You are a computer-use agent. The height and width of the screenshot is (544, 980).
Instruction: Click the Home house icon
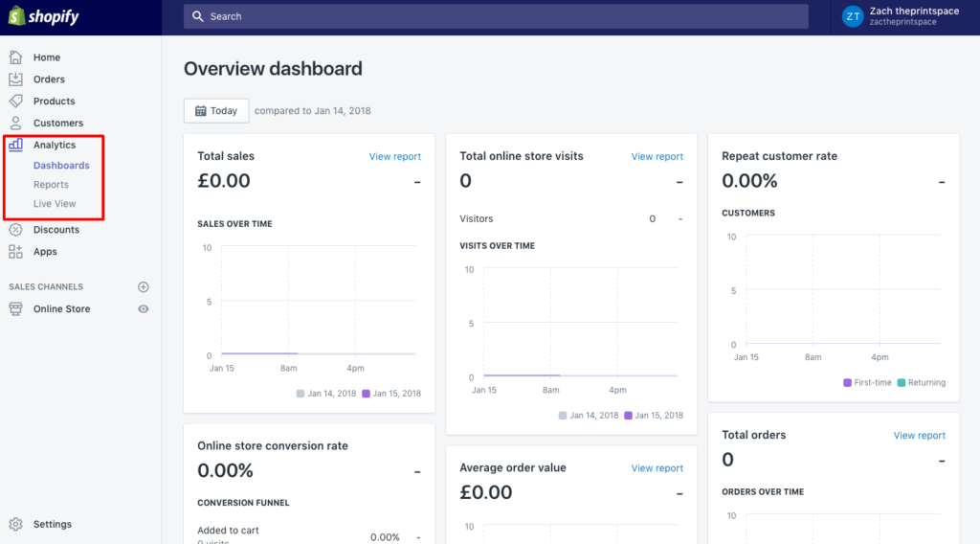click(15, 57)
